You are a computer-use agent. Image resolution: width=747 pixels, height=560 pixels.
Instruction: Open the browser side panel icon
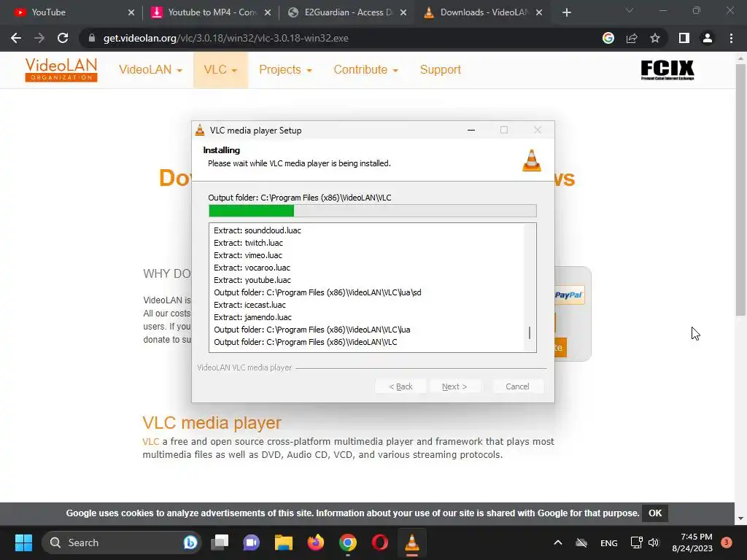point(684,38)
